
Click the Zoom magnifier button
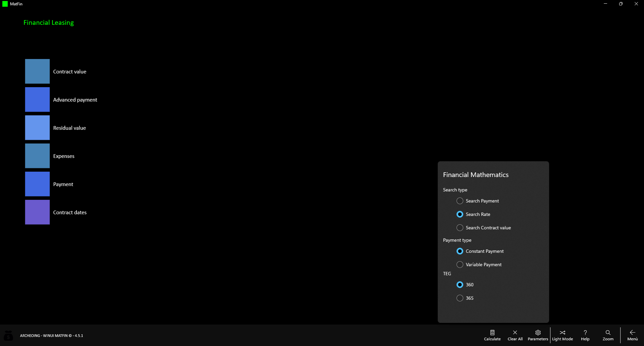(608, 335)
